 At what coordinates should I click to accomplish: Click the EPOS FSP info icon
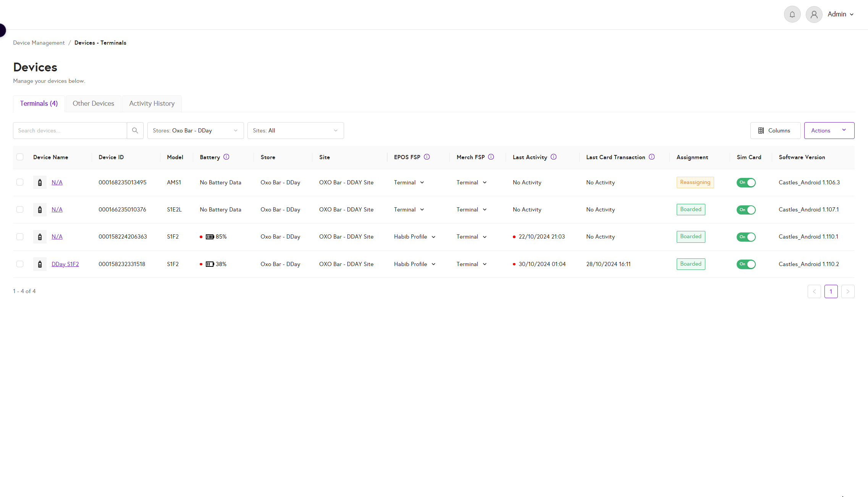427,157
